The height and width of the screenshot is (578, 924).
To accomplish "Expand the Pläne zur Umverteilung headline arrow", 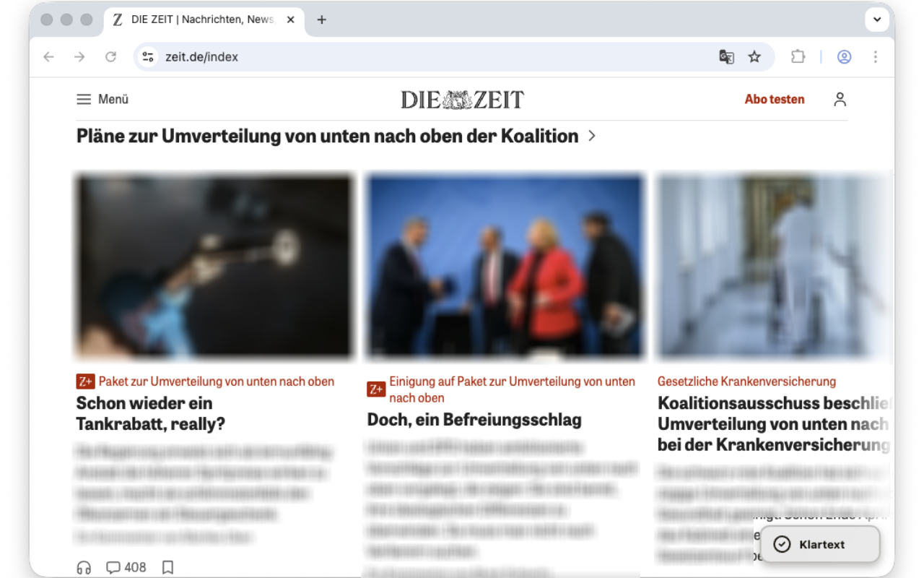I will (x=591, y=136).
